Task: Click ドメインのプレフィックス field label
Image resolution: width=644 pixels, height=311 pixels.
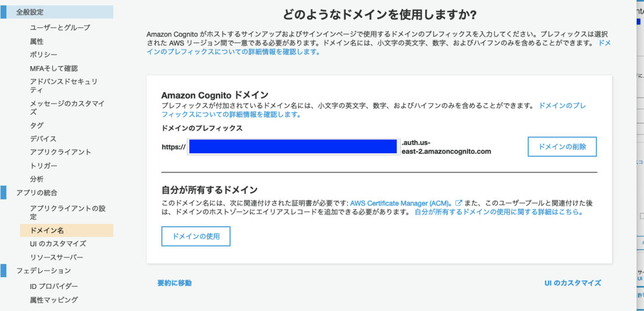Action: point(202,128)
